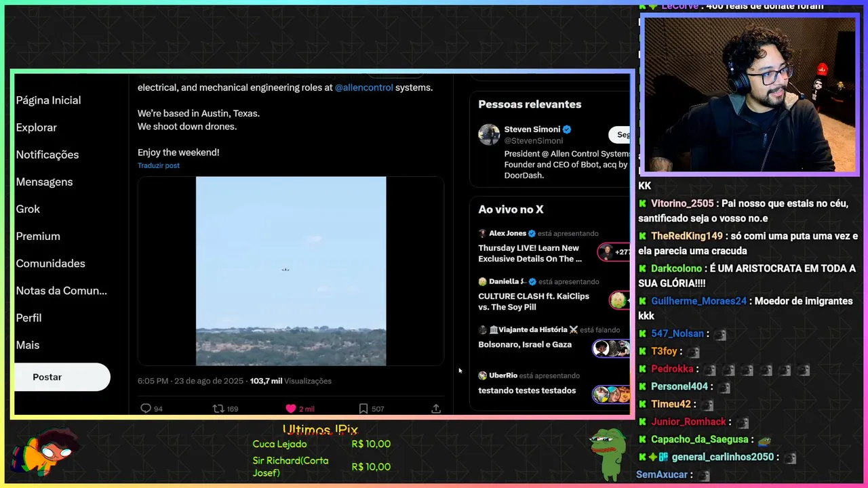Click chat username Pedrokka

coord(672,369)
